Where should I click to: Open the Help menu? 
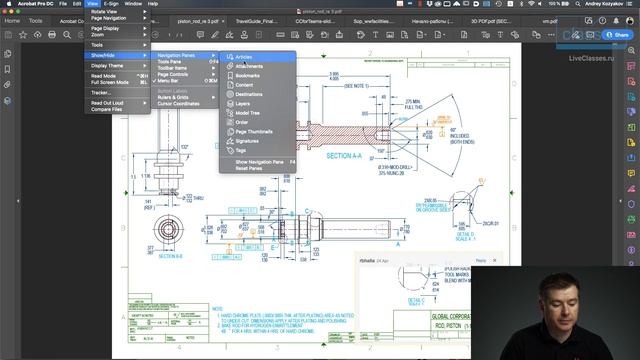[x=153, y=4]
